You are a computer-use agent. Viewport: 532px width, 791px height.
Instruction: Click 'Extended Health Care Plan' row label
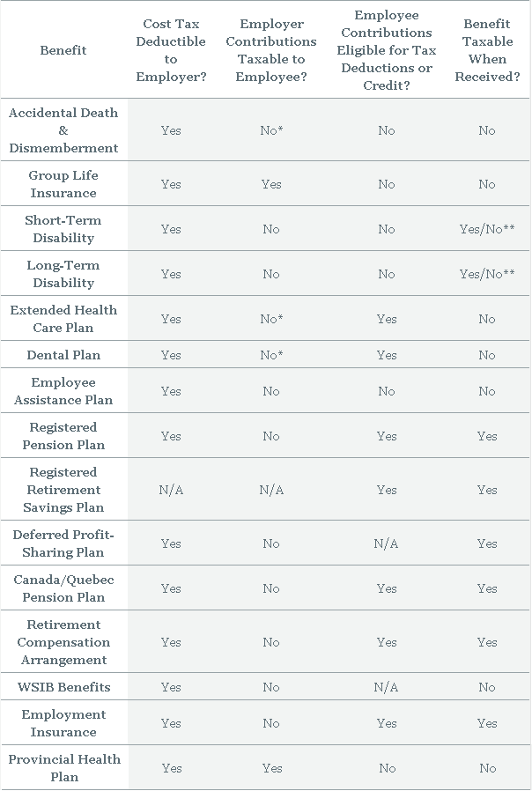click(x=63, y=319)
